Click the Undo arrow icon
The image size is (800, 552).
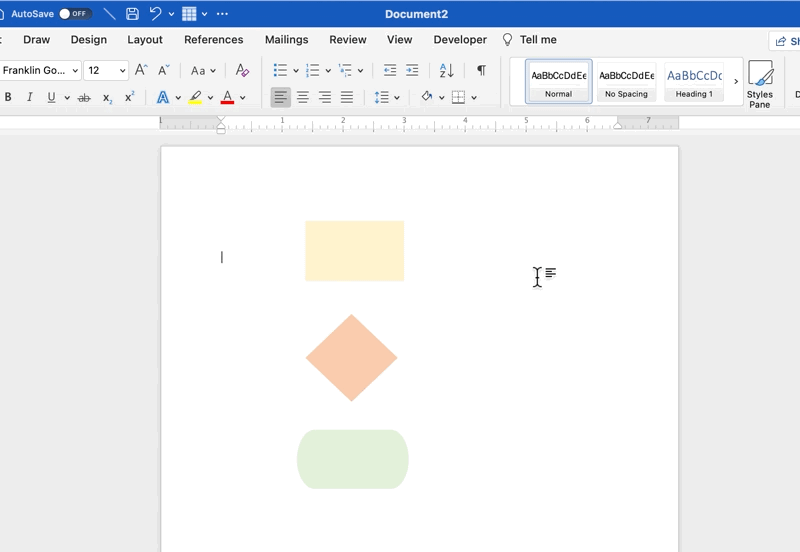155,14
